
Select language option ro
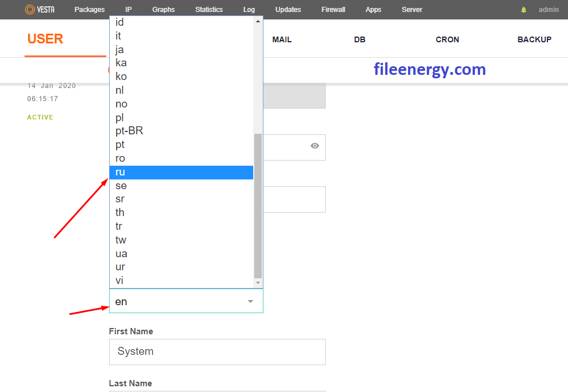(x=181, y=158)
